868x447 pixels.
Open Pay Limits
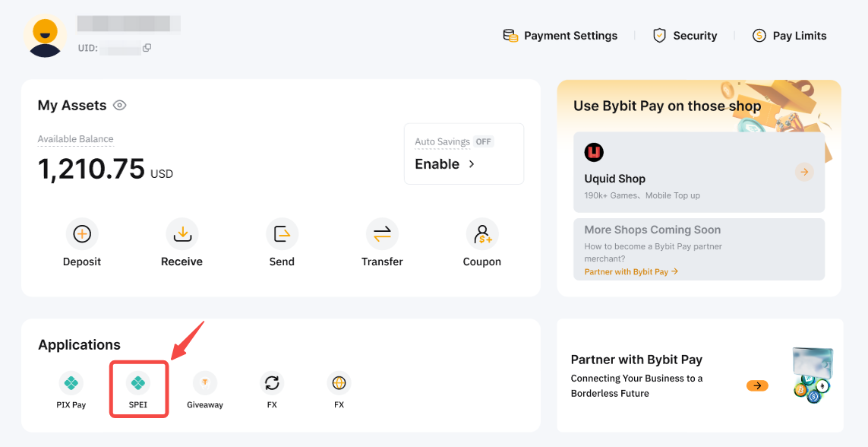click(789, 36)
